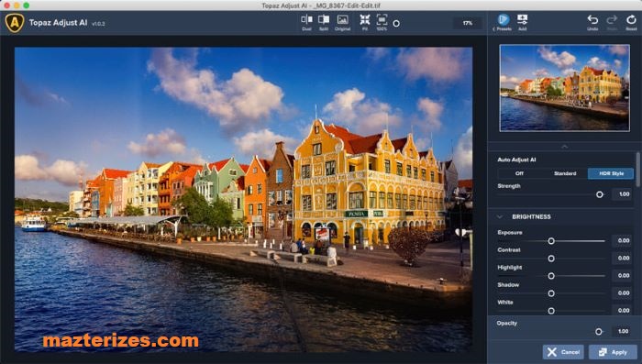This screenshot has width=642, height=364.
Task: Click the Auto Adjust AI label
Action: tap(516, 160)
